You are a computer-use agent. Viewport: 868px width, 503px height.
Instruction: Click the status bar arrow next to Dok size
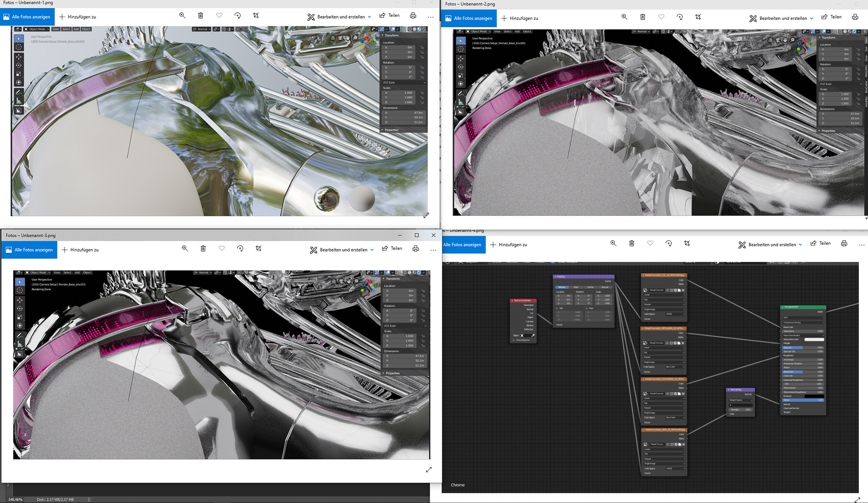point(89,500)
